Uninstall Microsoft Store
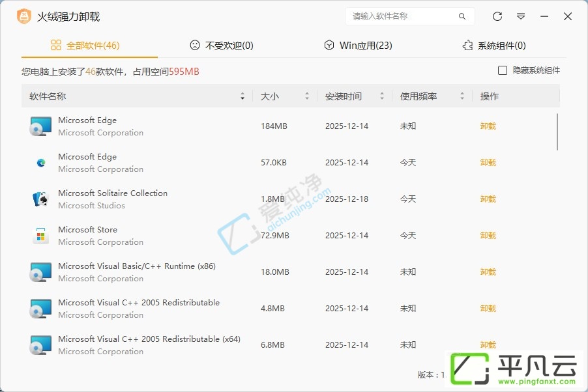Screen dimensions: 588x392 [488, 236]
